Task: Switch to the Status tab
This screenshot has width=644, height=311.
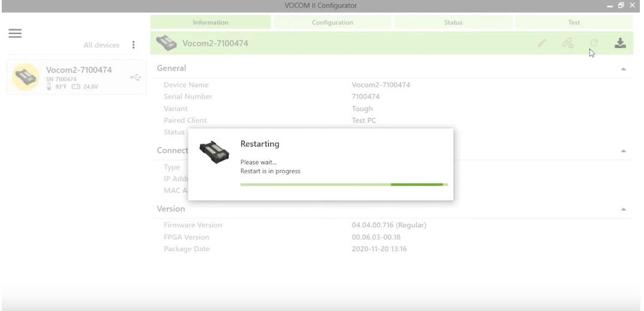Action: 453,22
